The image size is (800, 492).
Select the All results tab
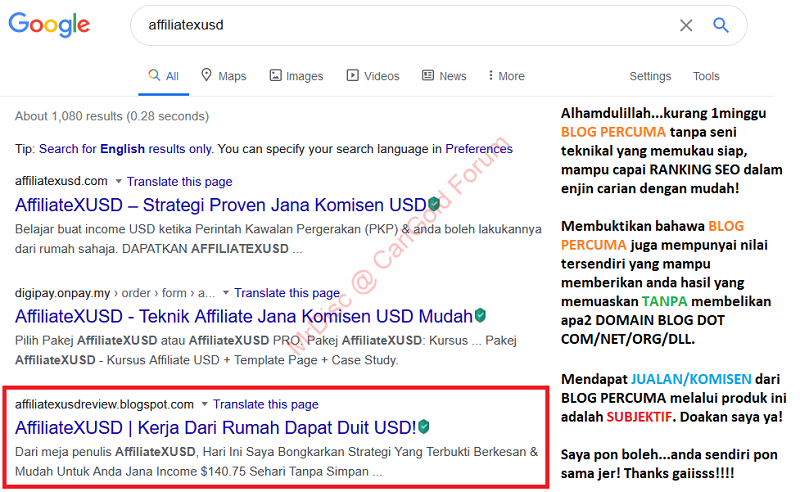163,76
